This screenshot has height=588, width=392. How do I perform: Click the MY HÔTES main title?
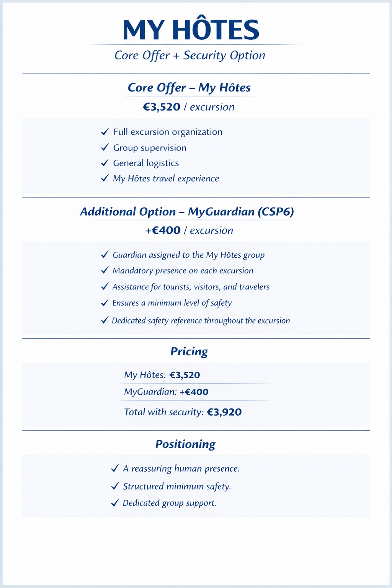coord(191,30)
